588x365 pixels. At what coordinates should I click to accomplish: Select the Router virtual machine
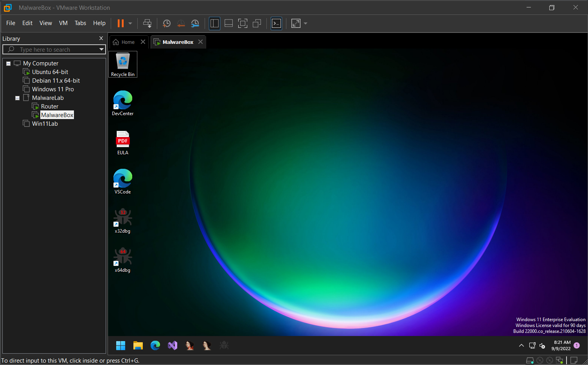point(49,107)
